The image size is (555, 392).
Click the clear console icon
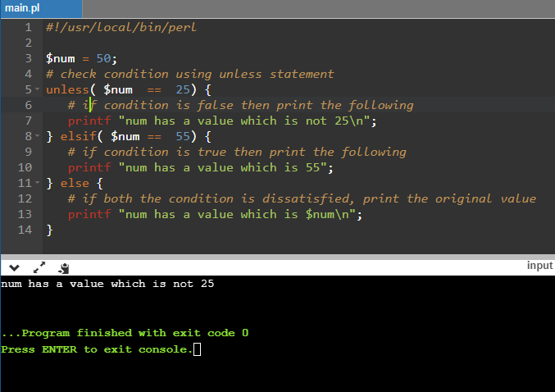[64, 268]
